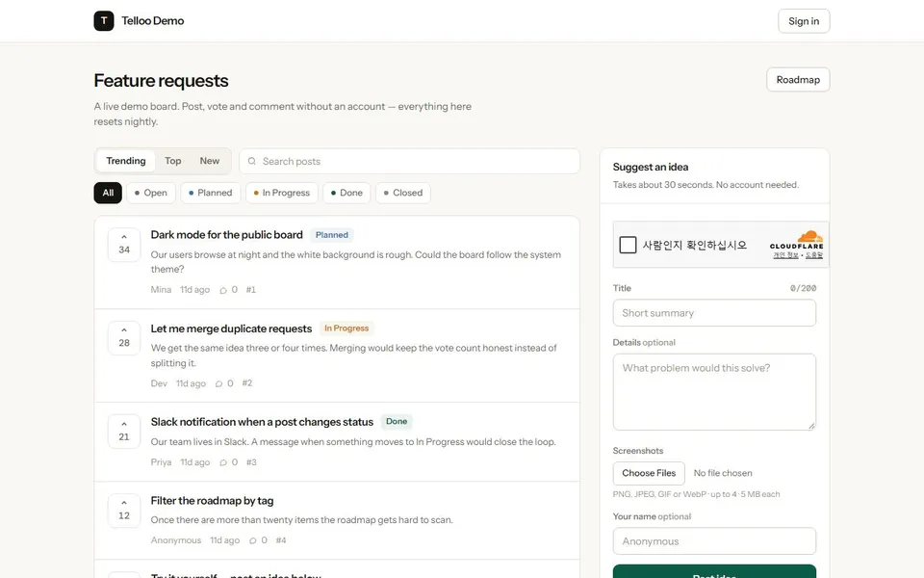Click the In Progress badge on merge post

point(346,328)
